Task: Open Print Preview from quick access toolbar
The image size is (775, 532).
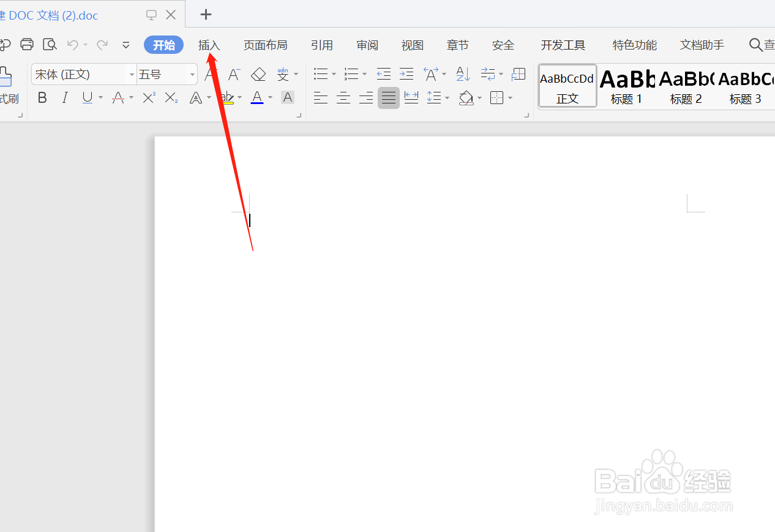Action: (49, 44)
